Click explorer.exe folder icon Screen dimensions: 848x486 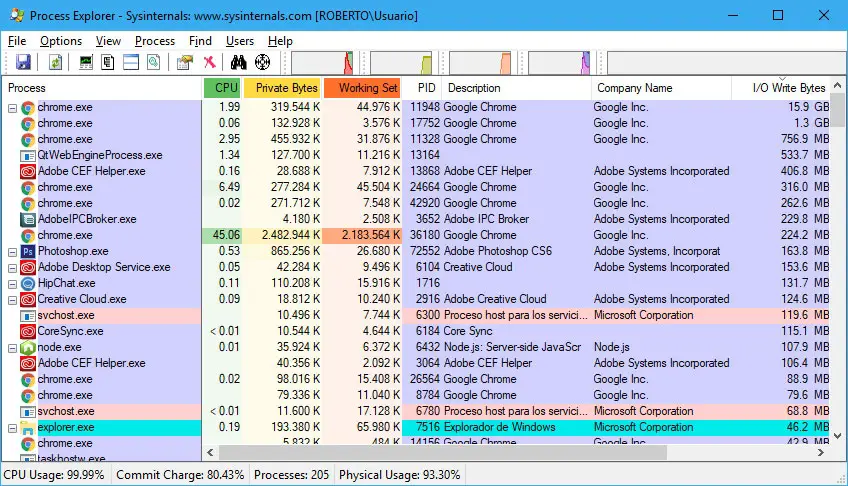(x=28, y=428)
